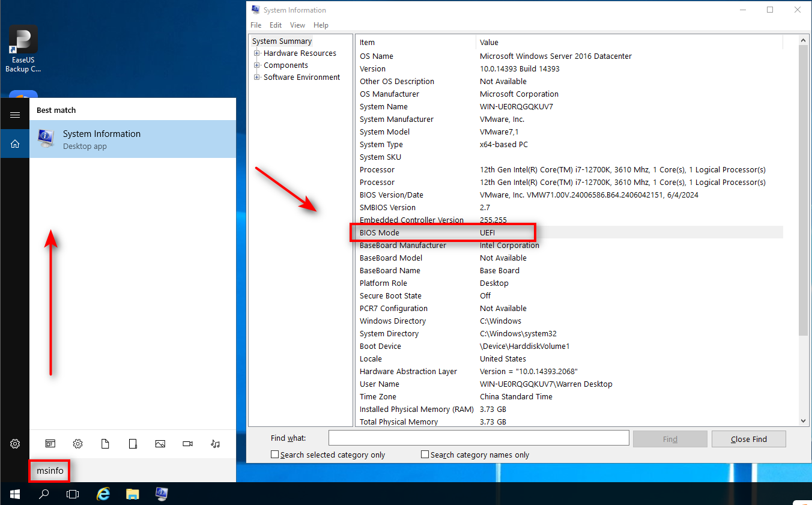Click the scrollbar down arrow
812x505 pixels.
[804, 422]
